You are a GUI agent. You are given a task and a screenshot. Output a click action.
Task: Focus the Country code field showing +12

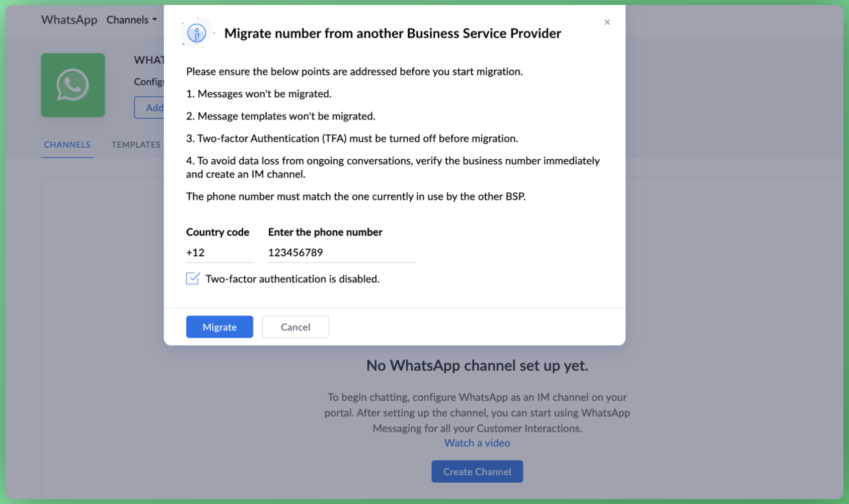coord(219,252)
